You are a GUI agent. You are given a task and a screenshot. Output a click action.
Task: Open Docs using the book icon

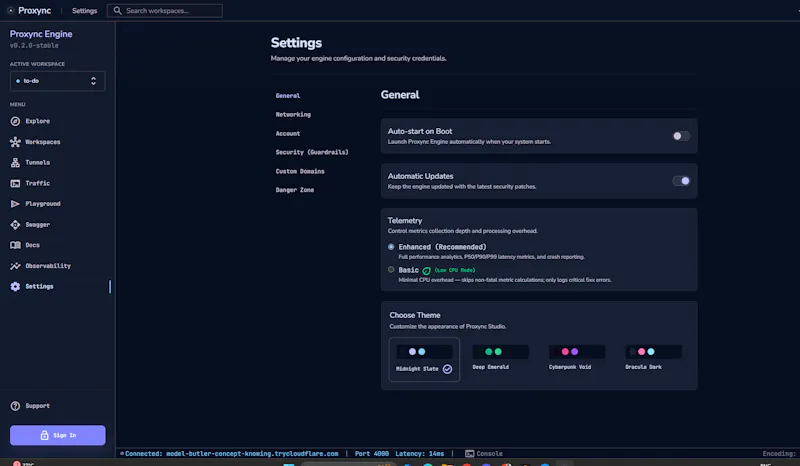point(15,245)
